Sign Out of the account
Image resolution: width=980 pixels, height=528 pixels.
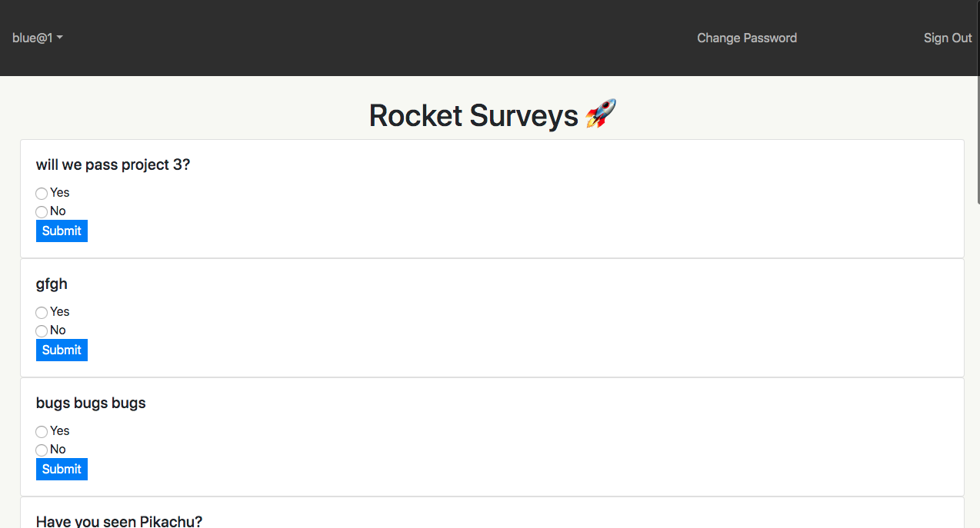[x=947, y=38]
